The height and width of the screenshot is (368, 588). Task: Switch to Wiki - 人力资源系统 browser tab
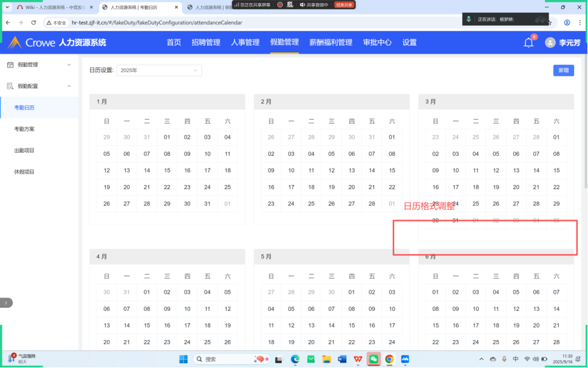click(x=50, y=7)
